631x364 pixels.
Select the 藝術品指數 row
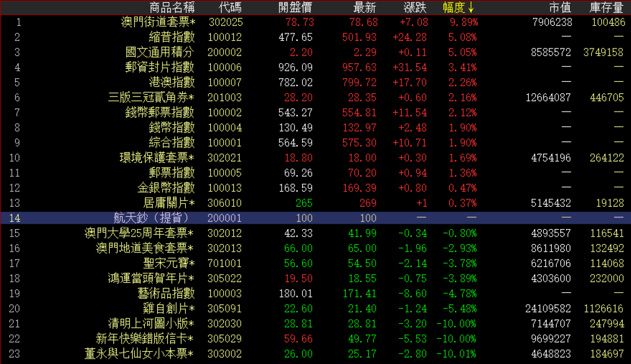click(315, 294)
